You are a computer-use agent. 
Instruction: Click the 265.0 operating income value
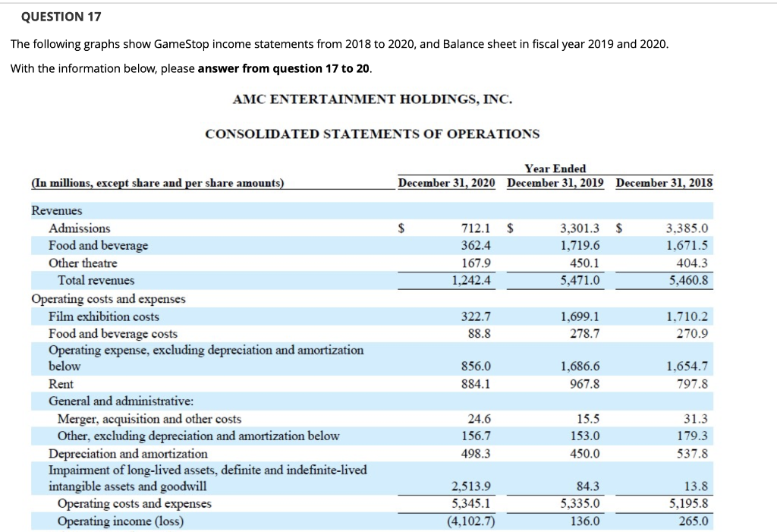pyautogui.click(x=694, y=521)
